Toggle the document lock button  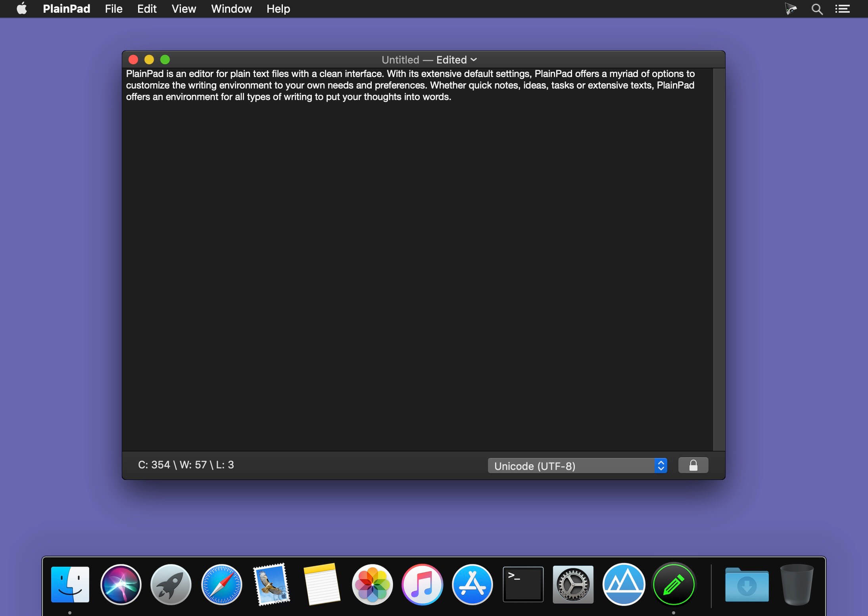click(693, 465)
